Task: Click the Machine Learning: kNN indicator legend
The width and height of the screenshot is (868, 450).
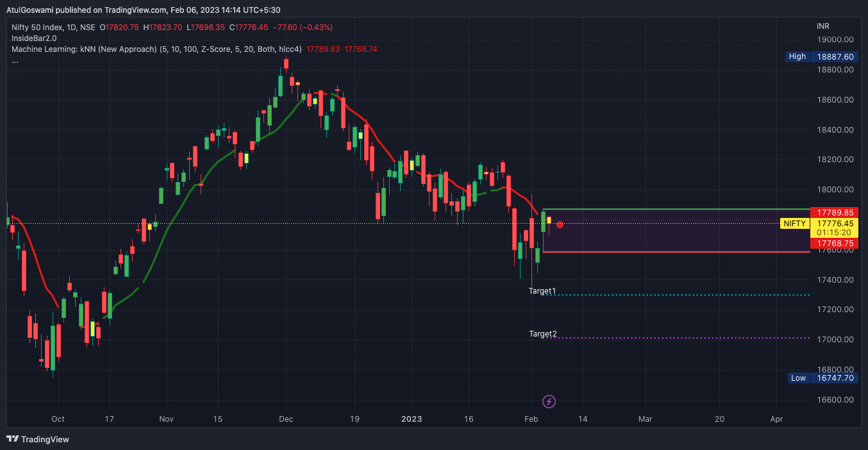Action: pyautogui.click(x=157, y=49)
